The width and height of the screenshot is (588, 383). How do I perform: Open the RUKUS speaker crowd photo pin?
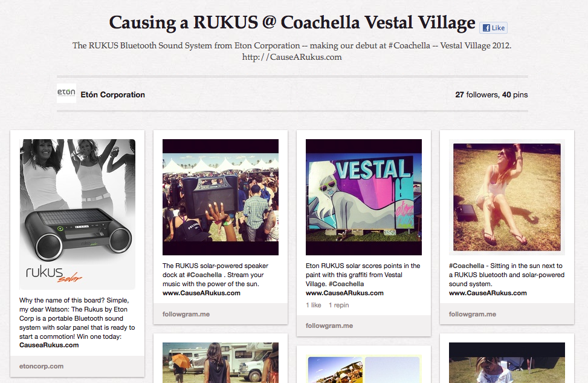(x=220, y=197)
